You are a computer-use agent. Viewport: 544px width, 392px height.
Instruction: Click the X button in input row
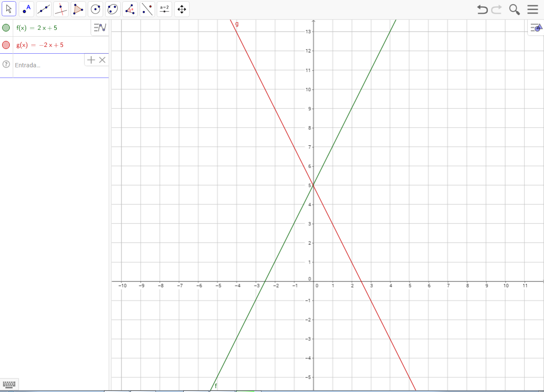102,60
